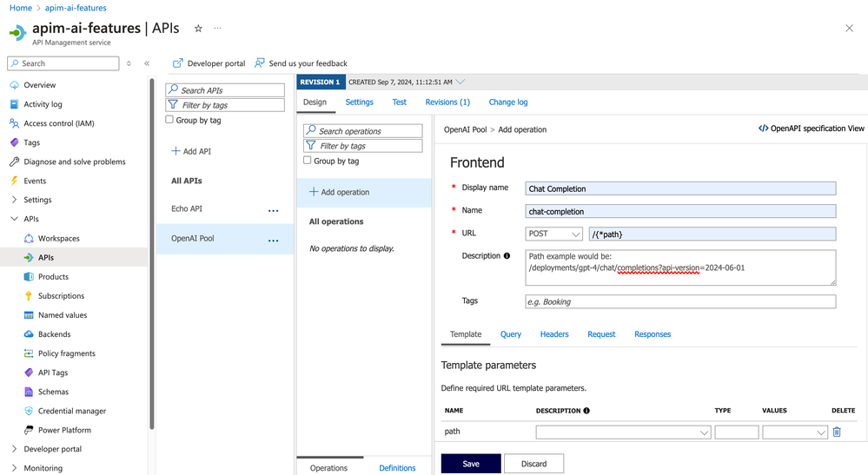Screen dimensions: 868x475
Task: Click the Policy fragments icon
Action: [29, 353]
